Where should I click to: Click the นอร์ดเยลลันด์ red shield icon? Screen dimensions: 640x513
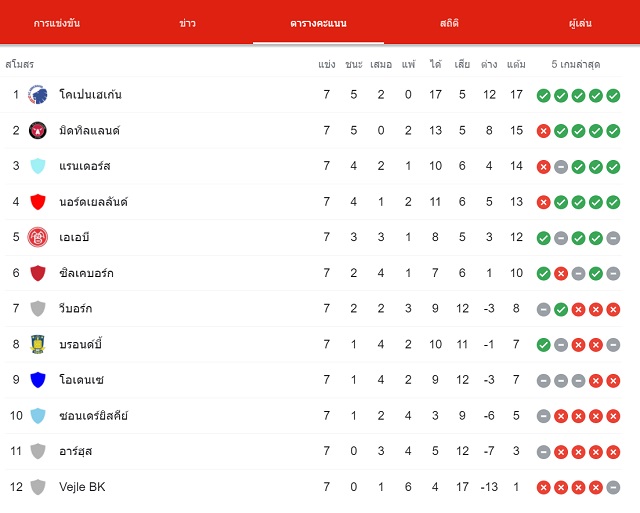coord(38,202)
